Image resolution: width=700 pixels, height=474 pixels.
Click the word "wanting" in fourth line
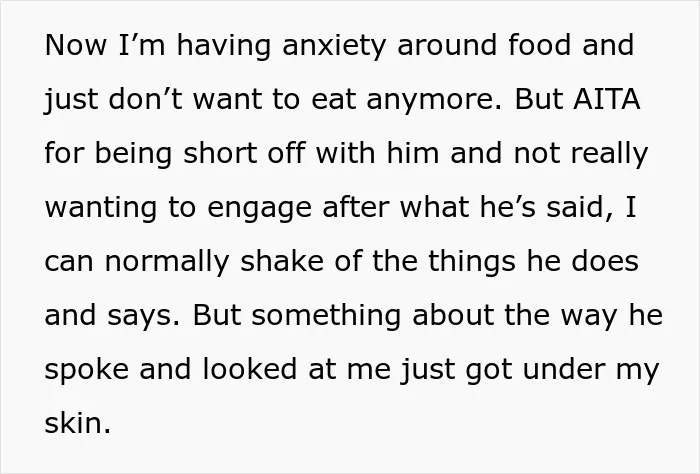101,208
